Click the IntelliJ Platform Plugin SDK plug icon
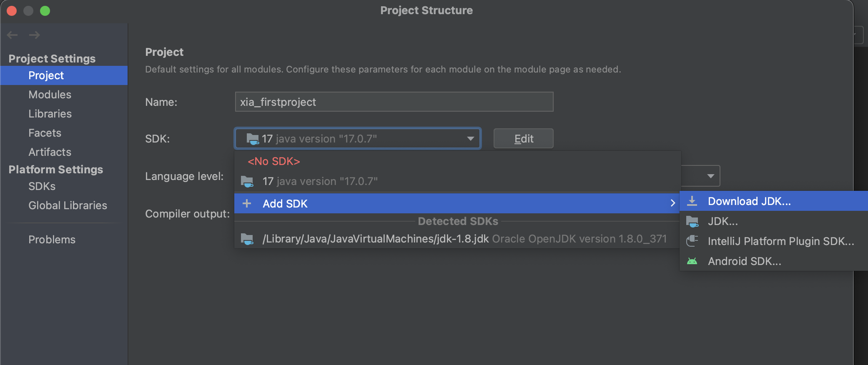Image resolution: width=868 pixels, height=365 pixels. click(x=692, y=241)
